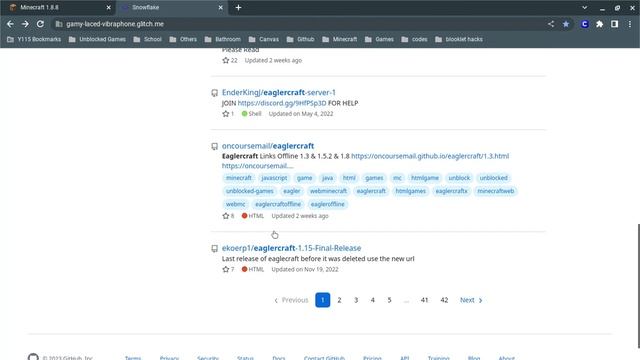
Task: Open the Bathroom bookmark folder
Action: [x=223, y=39]
